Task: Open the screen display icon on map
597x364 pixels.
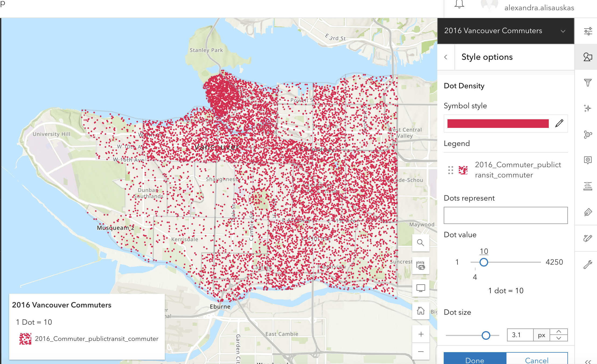Action: click(421, 288)
